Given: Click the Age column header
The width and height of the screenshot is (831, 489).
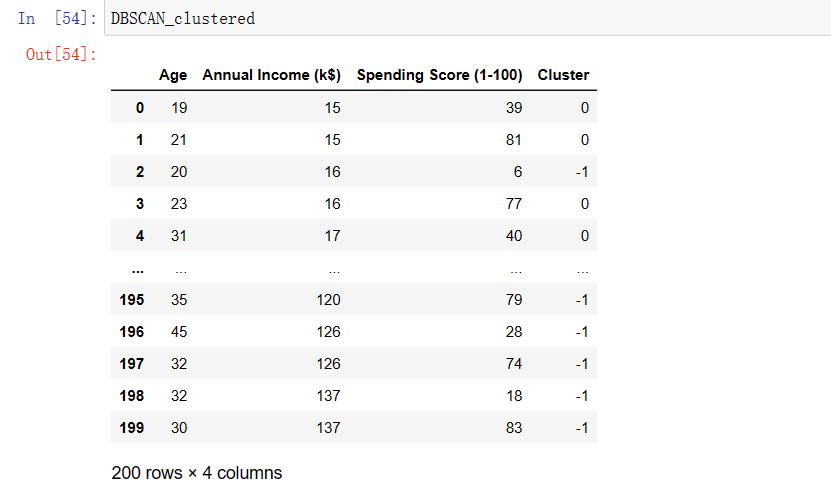Looking at the screenshot, I should pos(173,75).
